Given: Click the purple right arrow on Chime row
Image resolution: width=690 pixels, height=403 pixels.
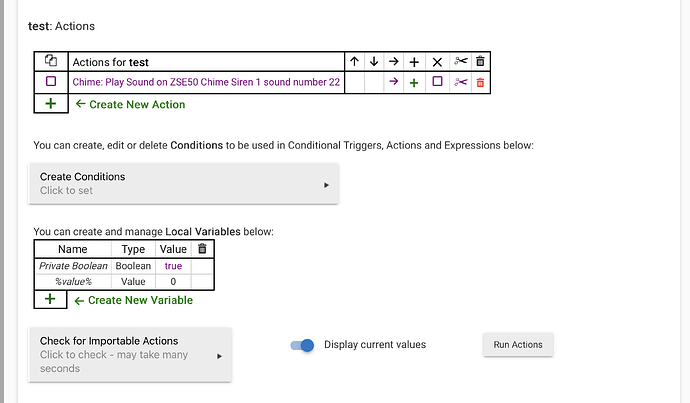Looking at the screenshot, I should point(394,81).
